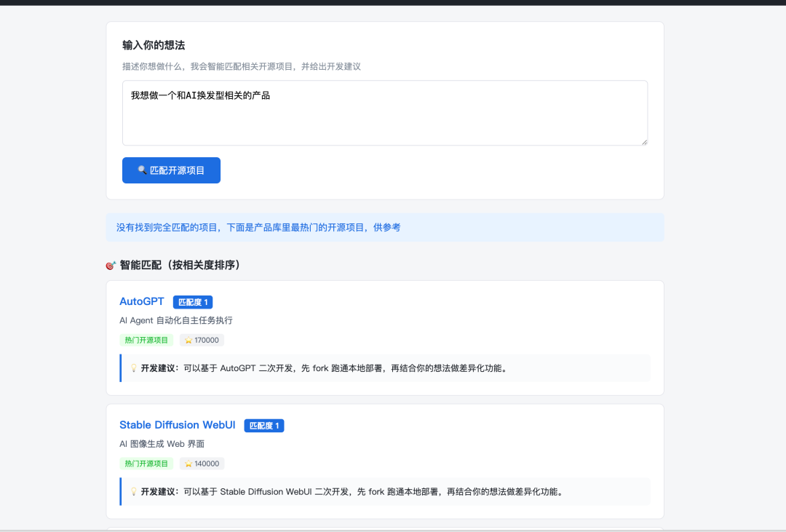
Task: Click the star icon in AutoGPT card
Action: [x=188, y=340]
